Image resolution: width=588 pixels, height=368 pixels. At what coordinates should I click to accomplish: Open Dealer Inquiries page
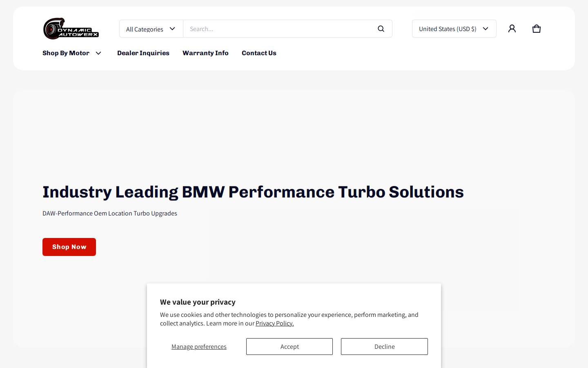[x=143, y=53]
